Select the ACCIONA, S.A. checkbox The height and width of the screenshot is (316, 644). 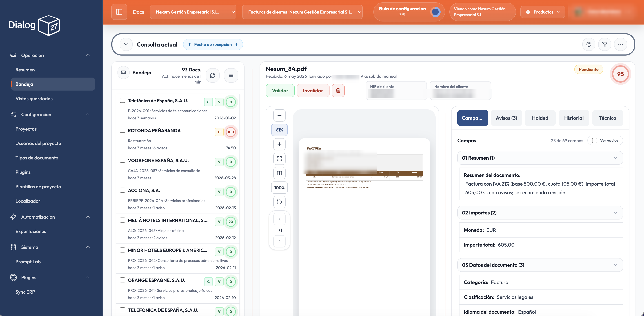click(x=123, y=190)
